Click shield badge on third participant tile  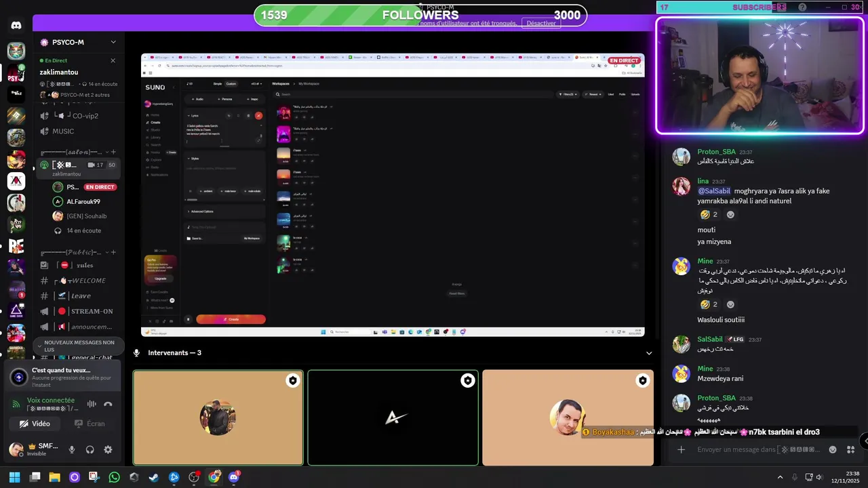click(643, 381)
